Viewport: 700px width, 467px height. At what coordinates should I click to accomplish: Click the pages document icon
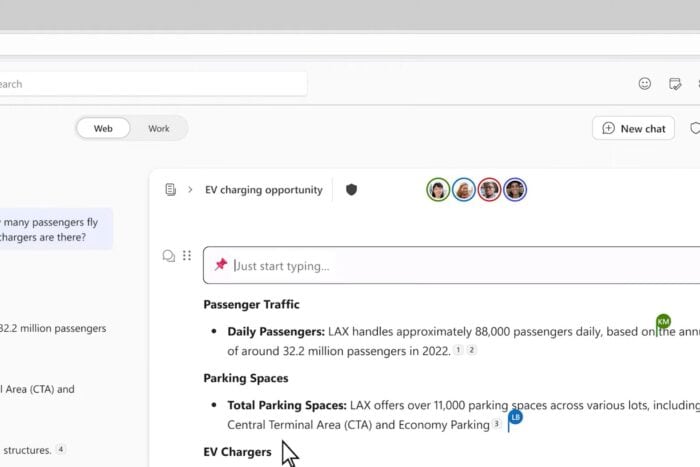(171, 189)
